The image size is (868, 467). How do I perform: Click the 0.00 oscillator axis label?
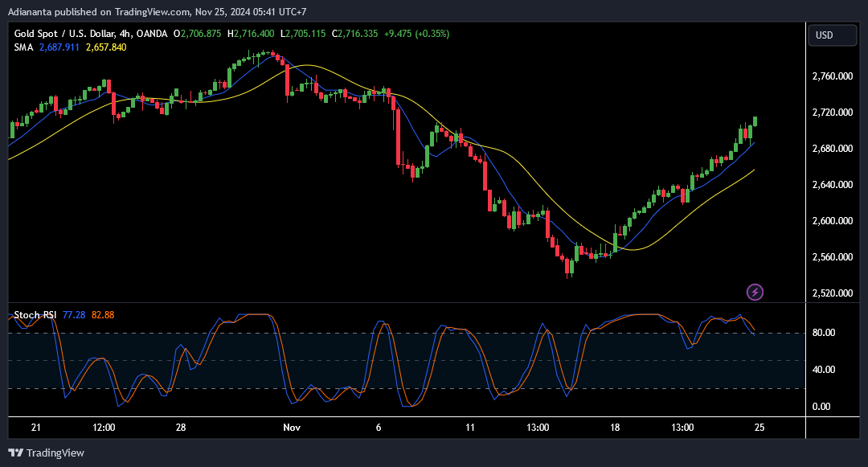(821, 407)
